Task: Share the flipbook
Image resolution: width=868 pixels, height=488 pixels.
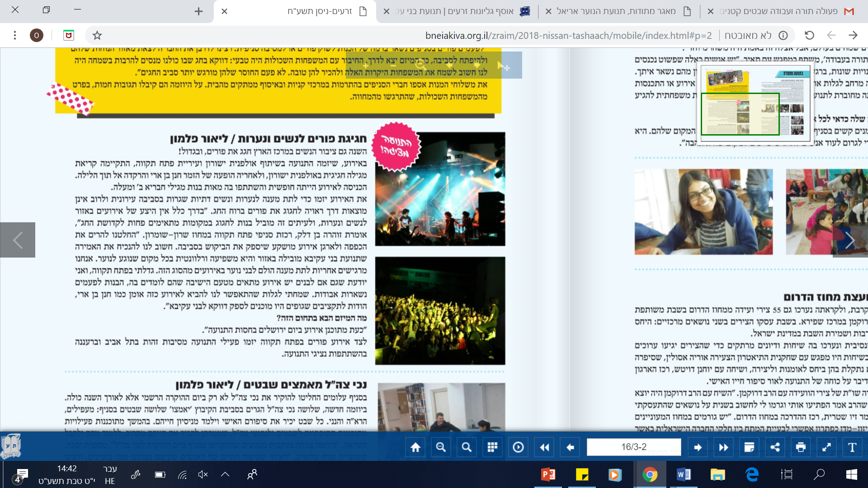Action: (775, 447)
